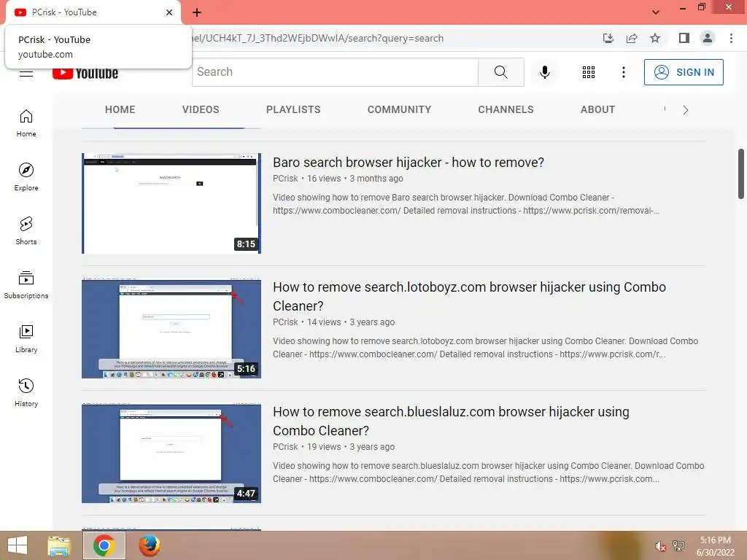The image size is (747, 560).
Task: Open Library in the sidebar
Action: pos(26,338)
